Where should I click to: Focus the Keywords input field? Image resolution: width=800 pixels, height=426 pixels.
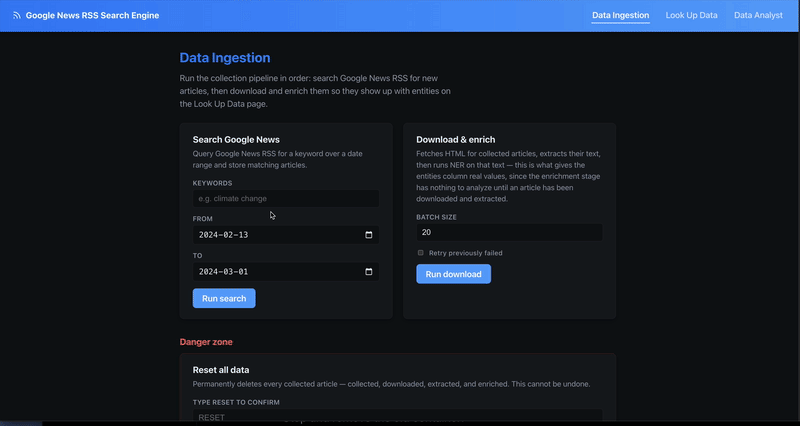pyautogui.click(x=286, y=198)
